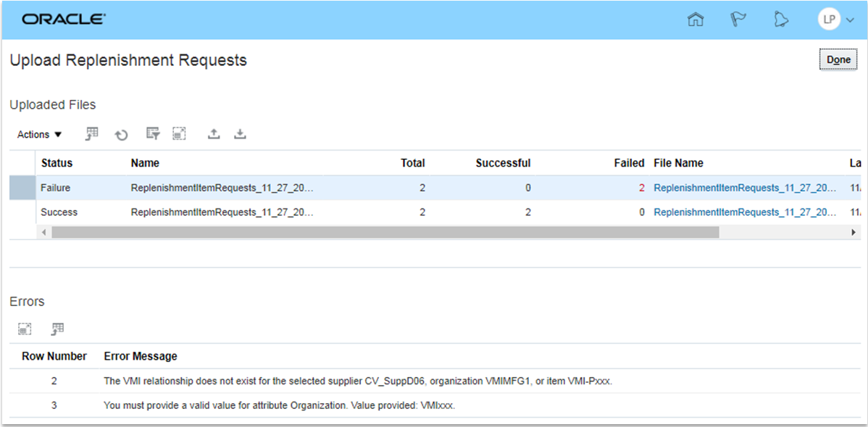Click the Refresh icon in Uploaded Files

click(121, 135)
